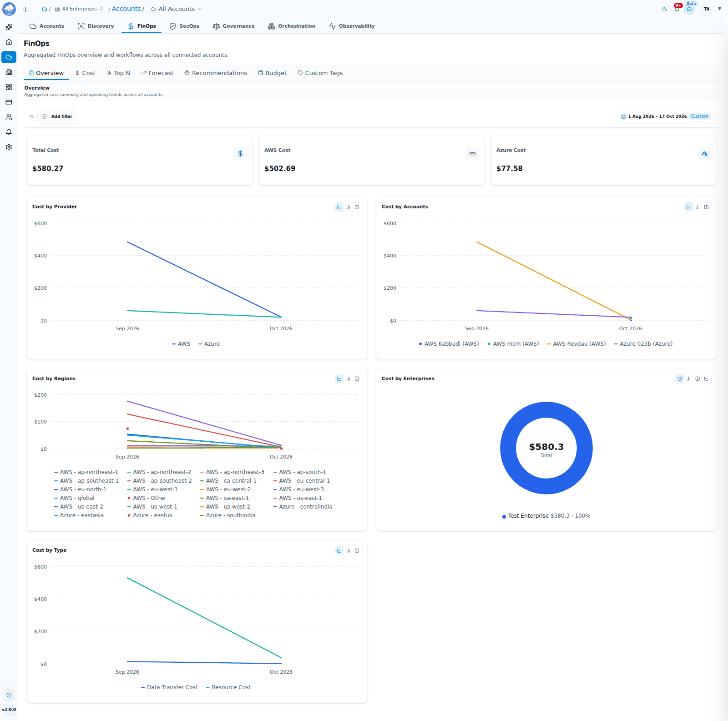This screenshot has width=728, height=721.
Task: Open the All Accounts dropdown
Action: [x=176, y=9]
